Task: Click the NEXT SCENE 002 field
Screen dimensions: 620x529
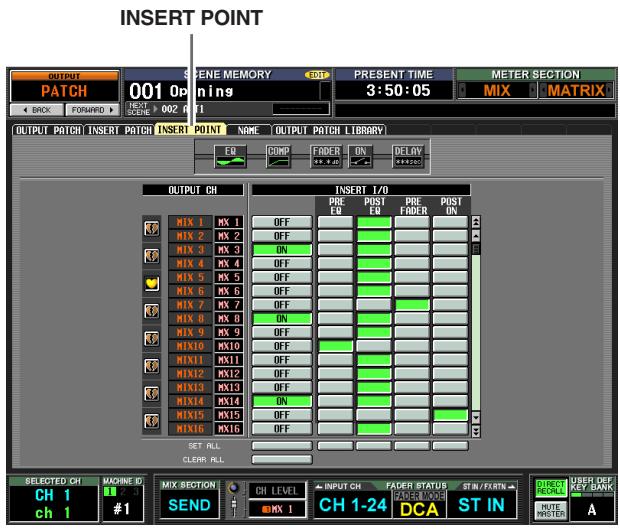Action: click(227, 109)
